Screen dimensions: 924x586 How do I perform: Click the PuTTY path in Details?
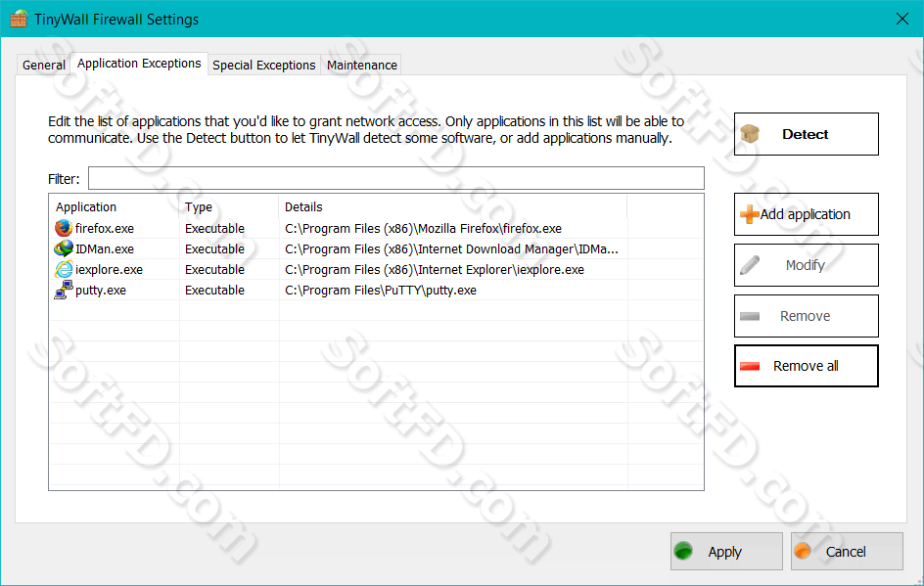(x=381, y=291)
